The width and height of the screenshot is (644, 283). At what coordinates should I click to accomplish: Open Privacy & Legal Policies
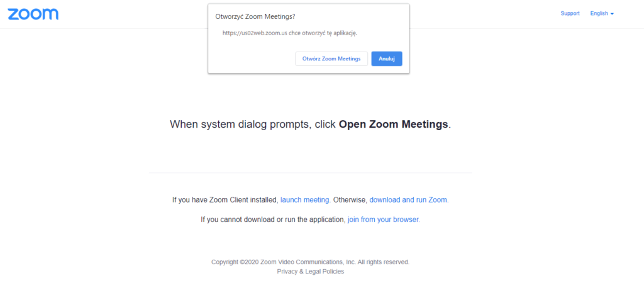[x=310, y=272]
